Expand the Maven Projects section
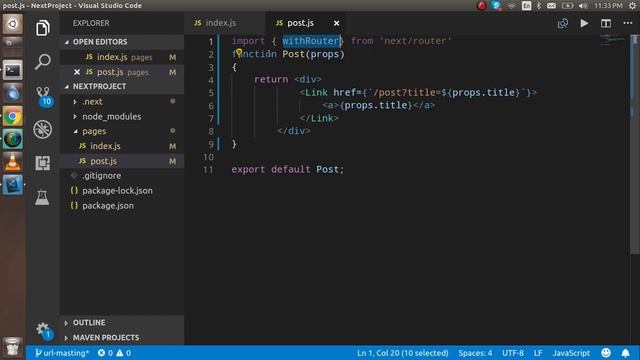The image size is (640, 360). pyautogui.click(x=122, y=338)
